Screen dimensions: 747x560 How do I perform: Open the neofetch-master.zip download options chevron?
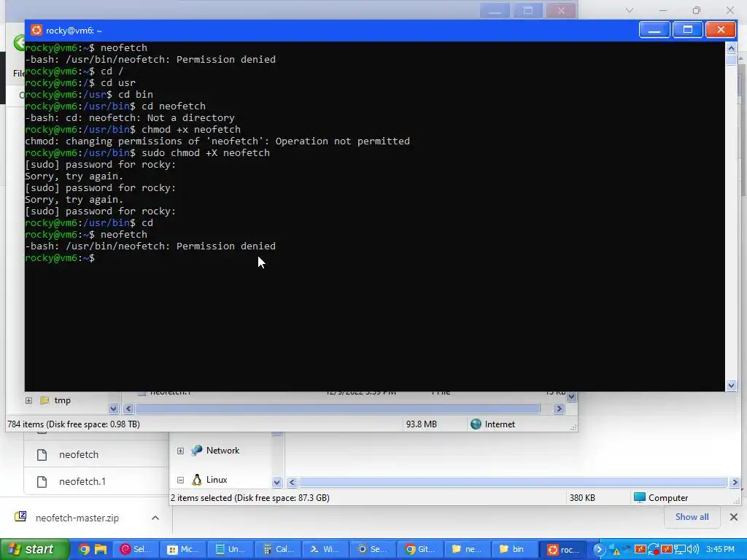(155, 518)
